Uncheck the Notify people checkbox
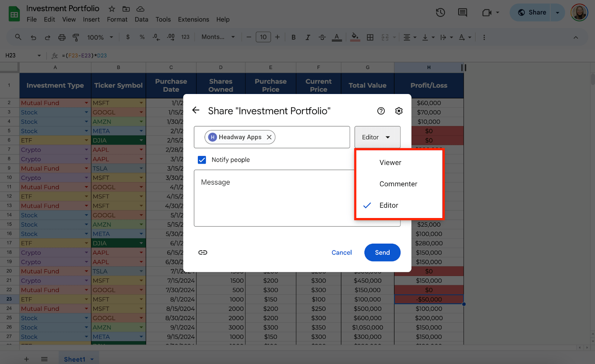The image size is (595, 364). [x=202, y=160]
